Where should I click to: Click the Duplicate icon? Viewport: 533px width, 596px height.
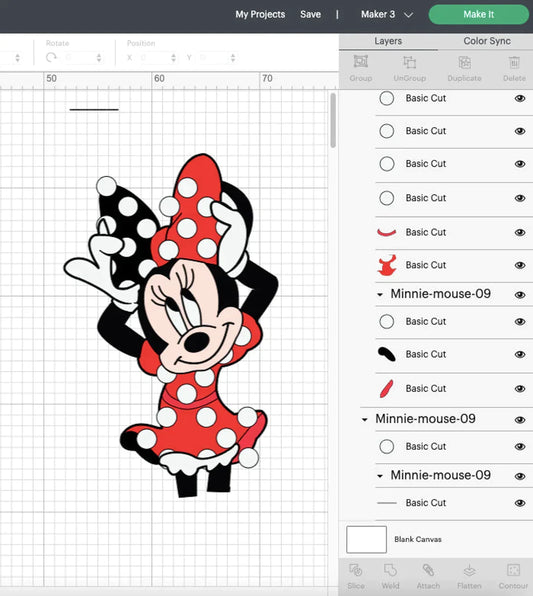point(465,62)
